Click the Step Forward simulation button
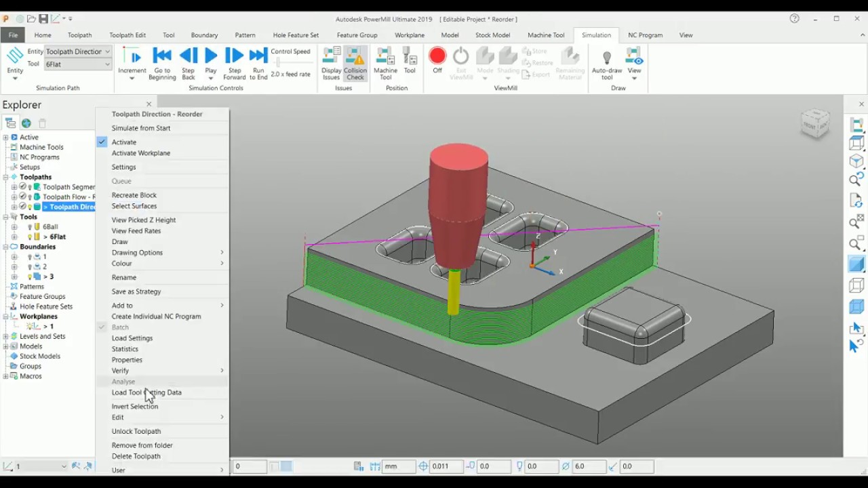The height and width of the screenshot is (488, 868). click(234, 63)
